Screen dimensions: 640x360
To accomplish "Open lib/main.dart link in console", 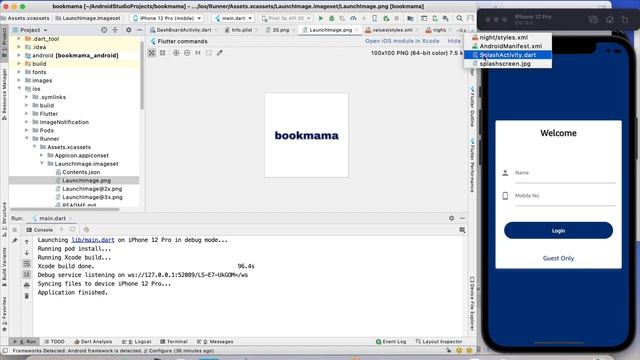I will point(93,240).
